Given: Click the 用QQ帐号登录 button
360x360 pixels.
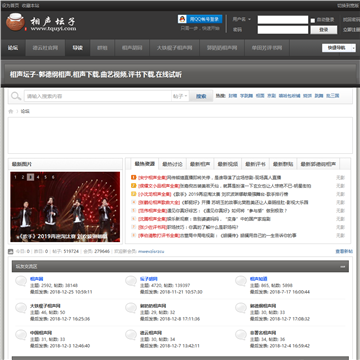Looking at the screenshot, I should coord(200,19).
